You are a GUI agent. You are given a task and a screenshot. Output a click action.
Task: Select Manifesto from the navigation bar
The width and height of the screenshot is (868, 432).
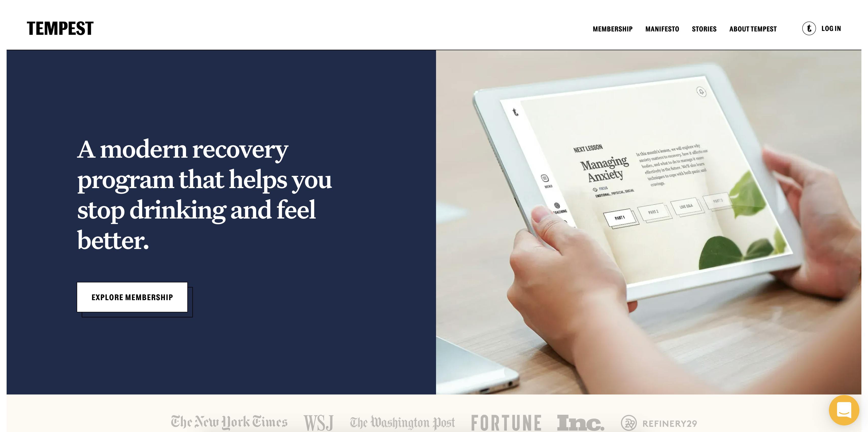pyautogui.click(x=663, y=29)
